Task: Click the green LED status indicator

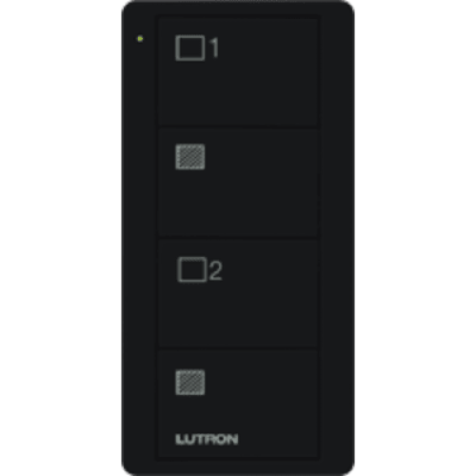Action: (x=140, y=39)
